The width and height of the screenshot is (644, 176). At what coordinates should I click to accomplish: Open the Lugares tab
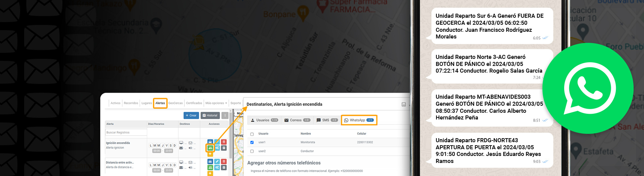(x=147, y=103)
